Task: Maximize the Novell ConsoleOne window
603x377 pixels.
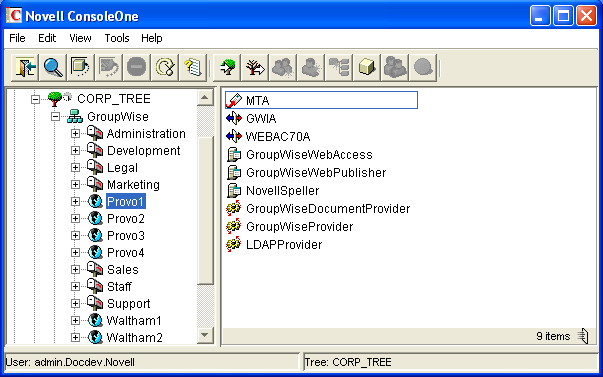Action: (x=563, y=16)
